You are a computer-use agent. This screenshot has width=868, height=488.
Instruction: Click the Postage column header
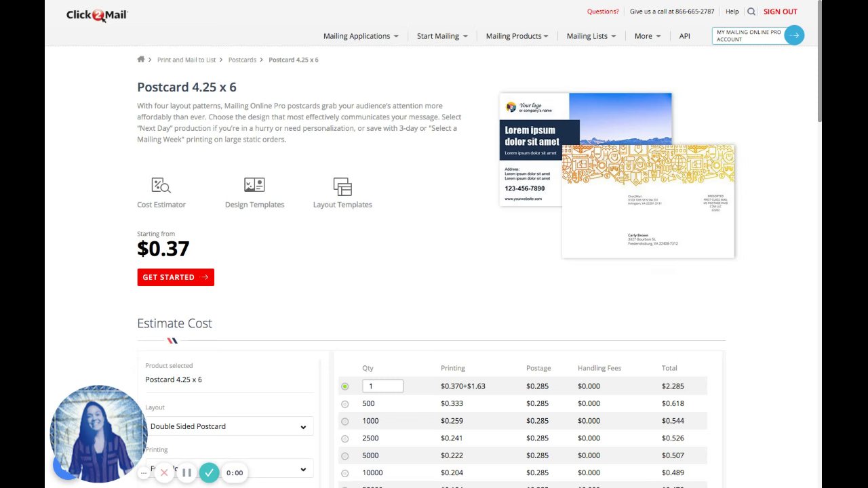pyautogui.click(x=538, y=368)
